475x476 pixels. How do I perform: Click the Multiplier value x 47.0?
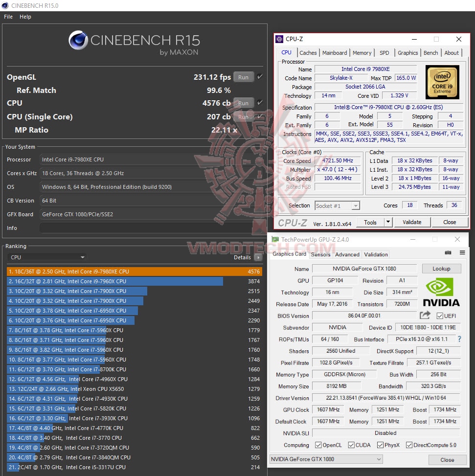338,169
